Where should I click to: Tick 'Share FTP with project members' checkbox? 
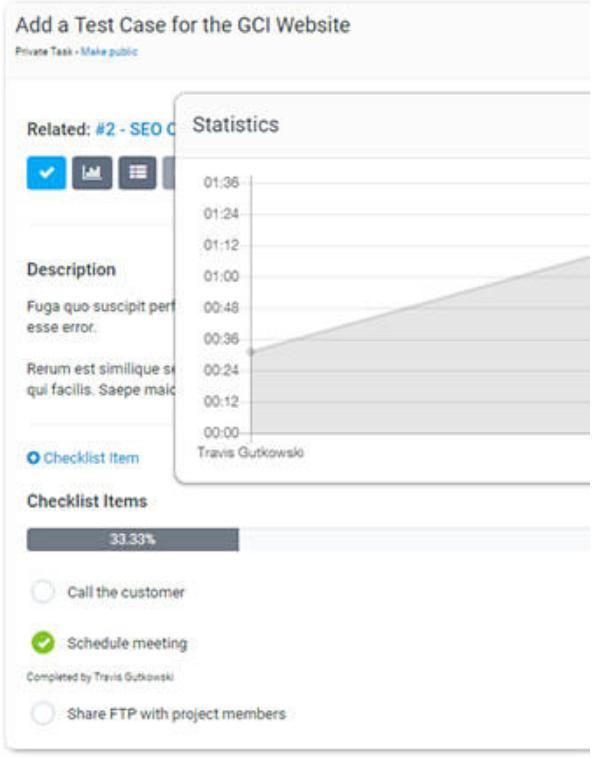[43, 714]
